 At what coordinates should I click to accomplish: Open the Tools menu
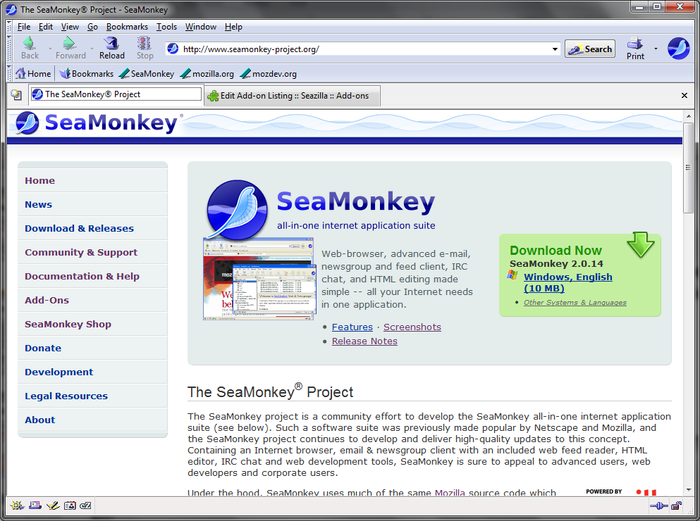point(167,27)
